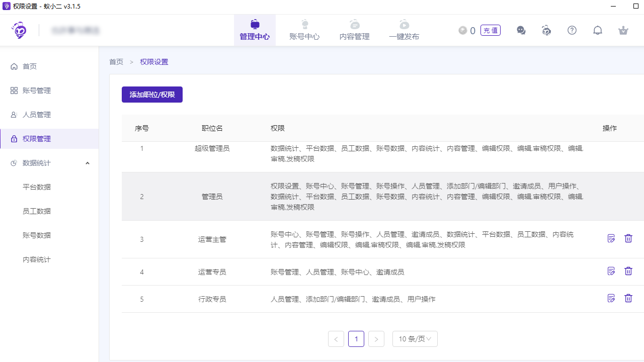This screenshot has height=362, width=644.
Task: Delete the 运营主管 role
Action: point(628,238)
